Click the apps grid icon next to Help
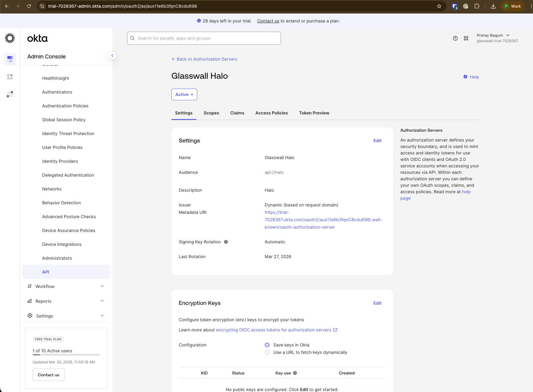533x392 pixels. (x=466, y=38)
